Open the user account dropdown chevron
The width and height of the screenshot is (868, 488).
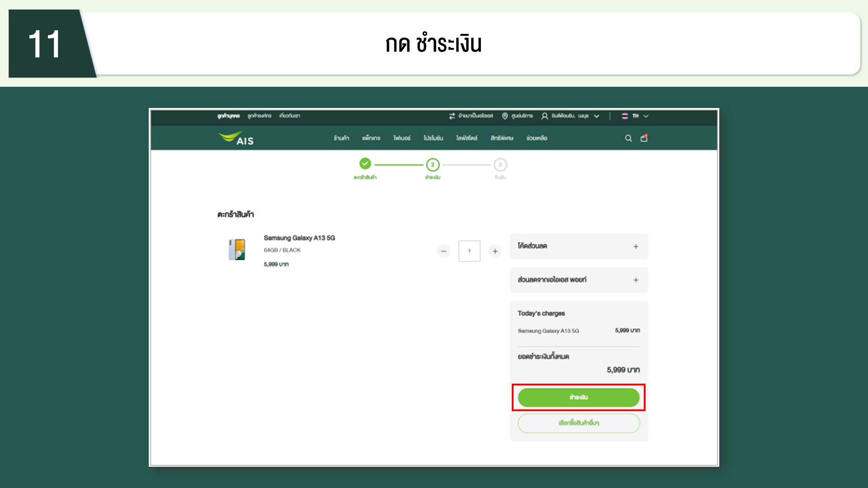pos(597,116)
